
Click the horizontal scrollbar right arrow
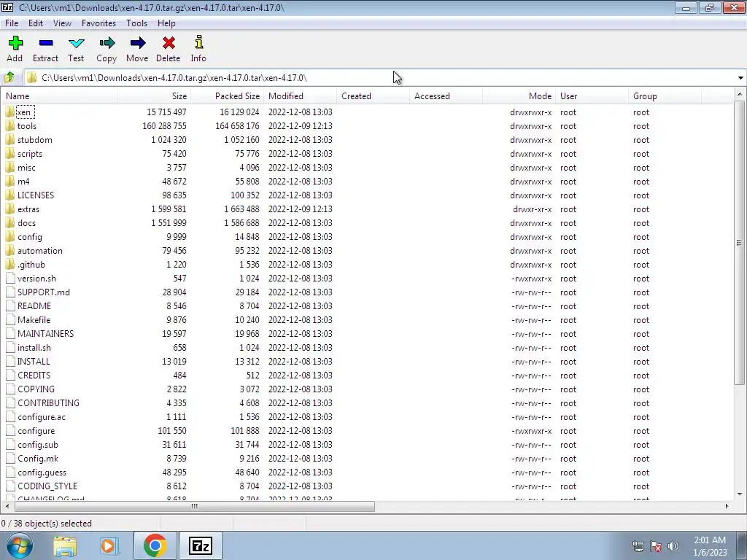pyautogui.click(x=727, y=506)
